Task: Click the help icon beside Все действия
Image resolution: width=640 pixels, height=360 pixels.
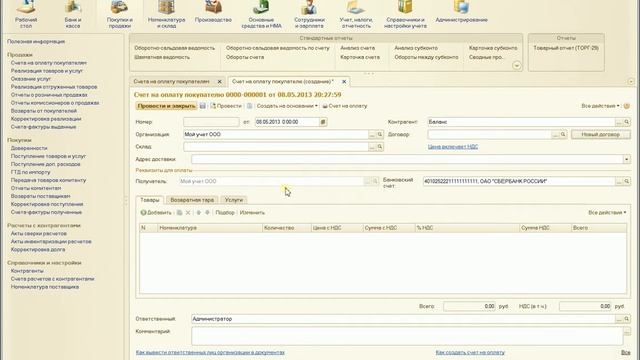Action: pyautogui.click(x=627, y=106)
